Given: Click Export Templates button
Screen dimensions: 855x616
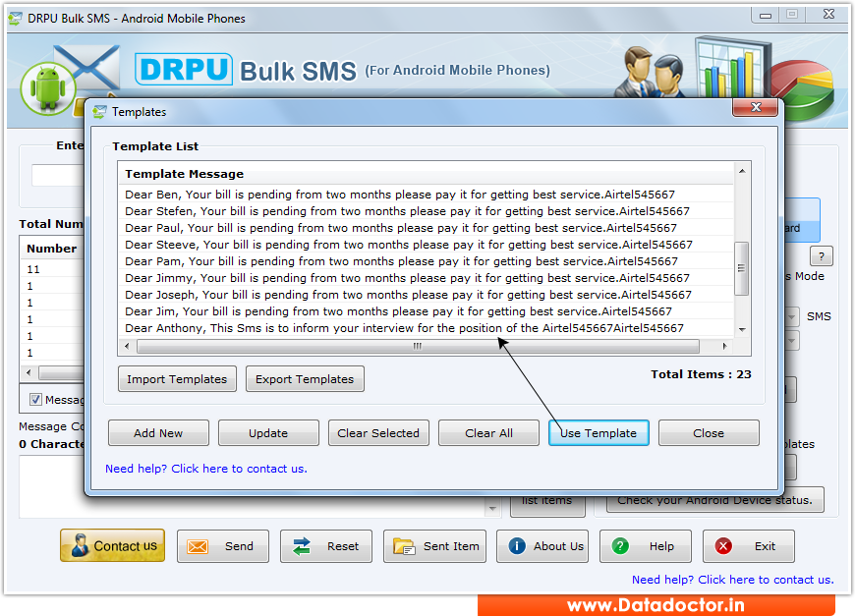Looking at the screenshot, I should 305,379.
